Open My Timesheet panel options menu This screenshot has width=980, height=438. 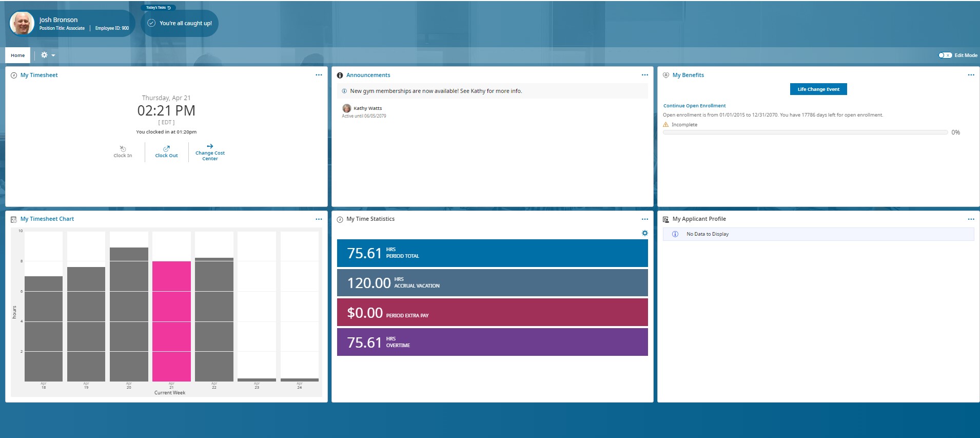coord(319,75)
